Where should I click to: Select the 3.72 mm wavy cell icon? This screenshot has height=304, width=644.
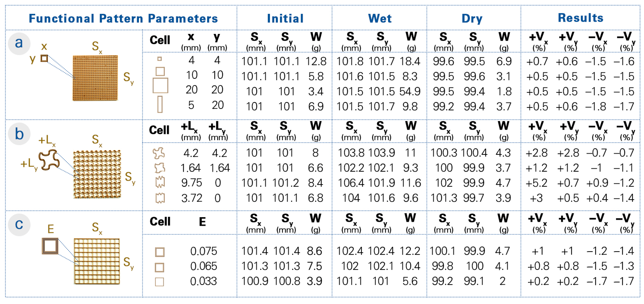coord(160,198)
